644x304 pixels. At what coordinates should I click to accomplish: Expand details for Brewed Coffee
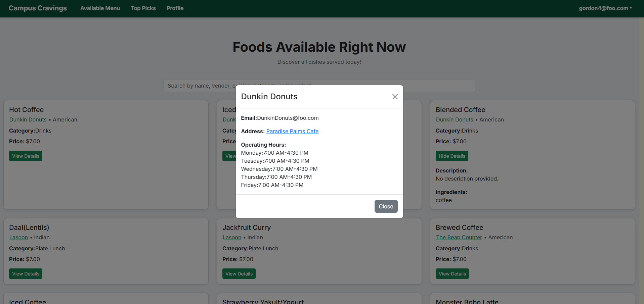coord(452,274)
